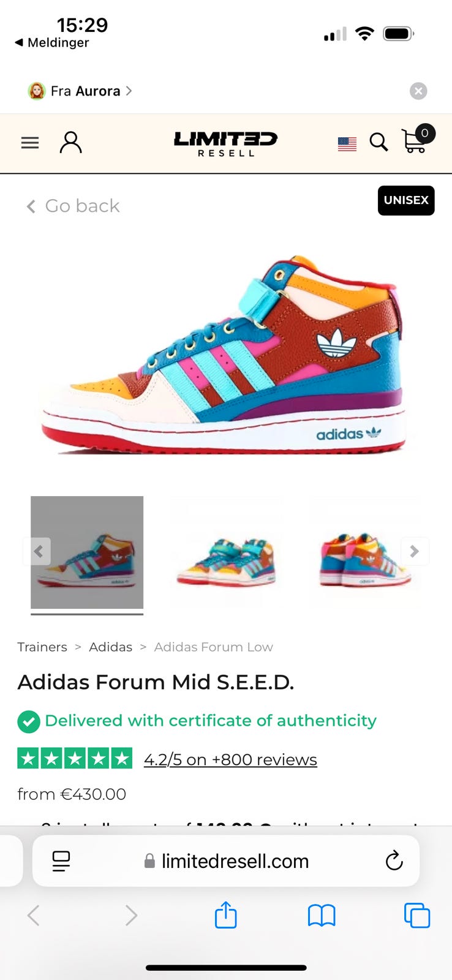The height and width of the screenshot is (980, 452).
Task: Select the second shoe pair thumbnail
Action: [226, 552]
